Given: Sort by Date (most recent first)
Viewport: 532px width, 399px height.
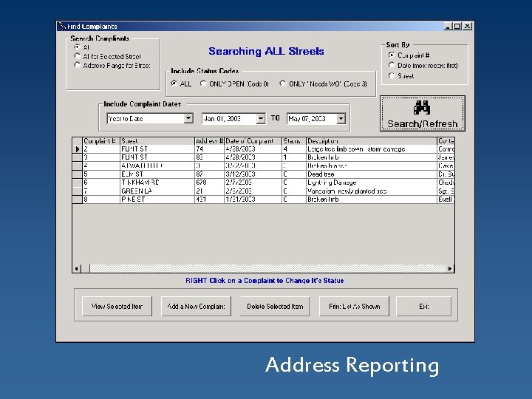Looking at the screenshot, I should [x=392, y=65].
